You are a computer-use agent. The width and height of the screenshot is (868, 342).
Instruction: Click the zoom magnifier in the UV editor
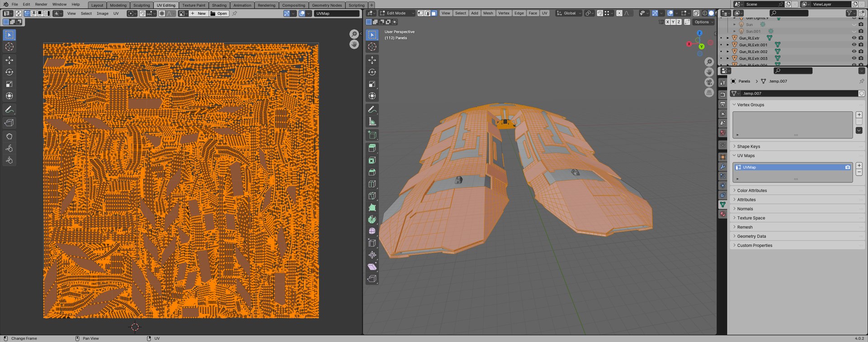pyautogui.click(x=354, y=34)
